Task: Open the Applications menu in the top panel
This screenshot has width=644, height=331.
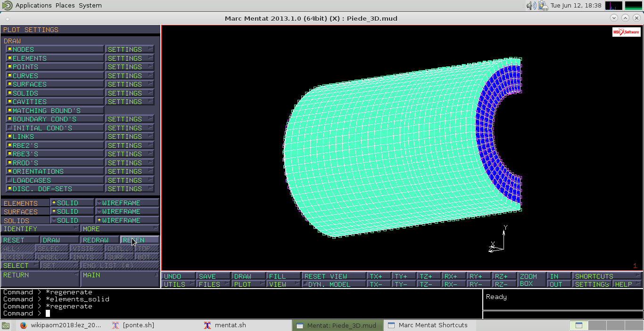Action: [x=33, y=5]
